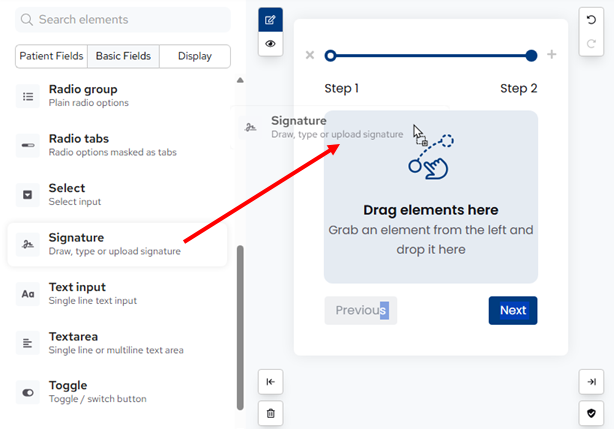Open the Display tab
Viewport: 614px width, 429px height.
click(194, 56)
